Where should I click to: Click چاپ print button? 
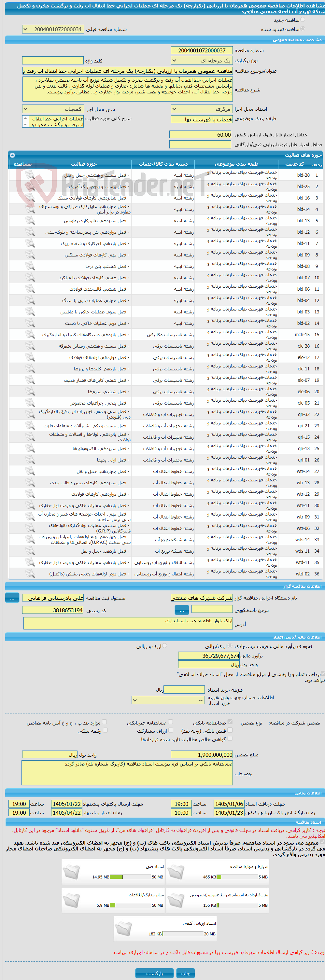pyautogui.click(x=185, y=973)
